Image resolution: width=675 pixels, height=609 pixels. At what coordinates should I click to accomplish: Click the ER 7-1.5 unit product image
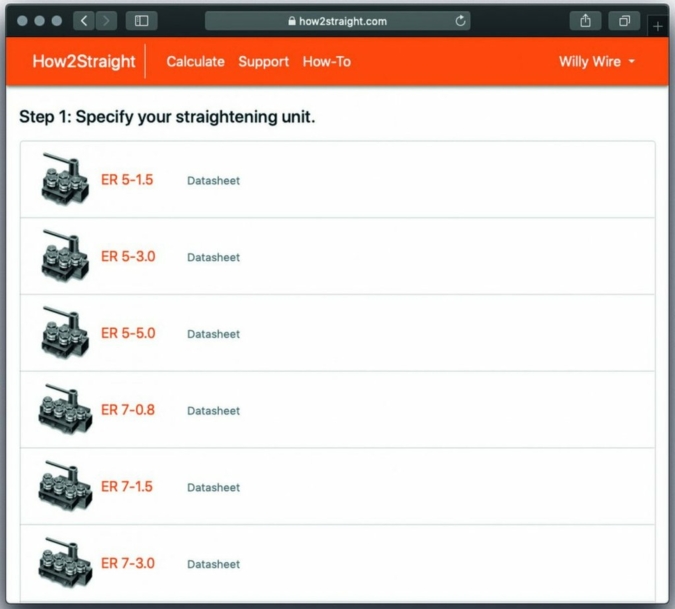[x=65, y=485]
